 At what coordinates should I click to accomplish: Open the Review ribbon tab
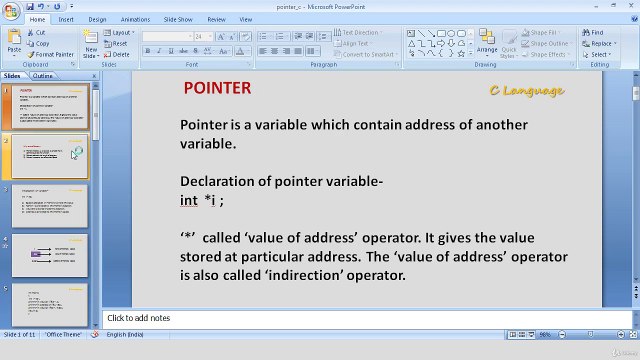216,19
